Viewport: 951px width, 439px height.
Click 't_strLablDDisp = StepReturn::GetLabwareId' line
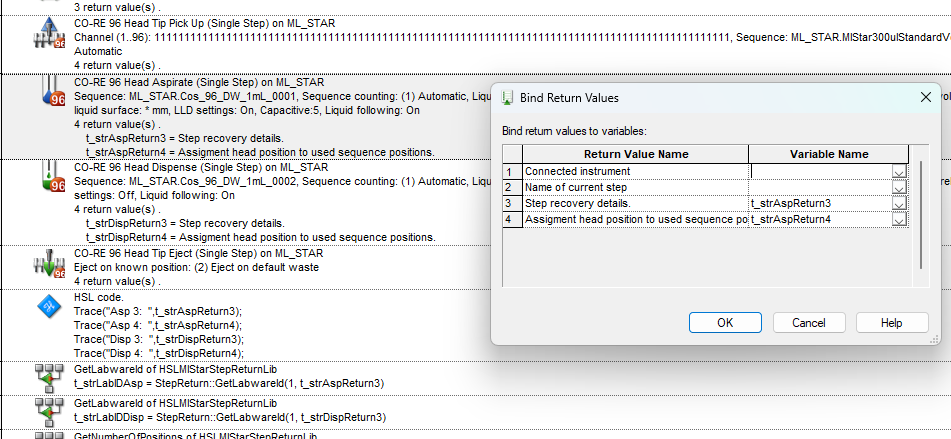[x=230, y=417]
